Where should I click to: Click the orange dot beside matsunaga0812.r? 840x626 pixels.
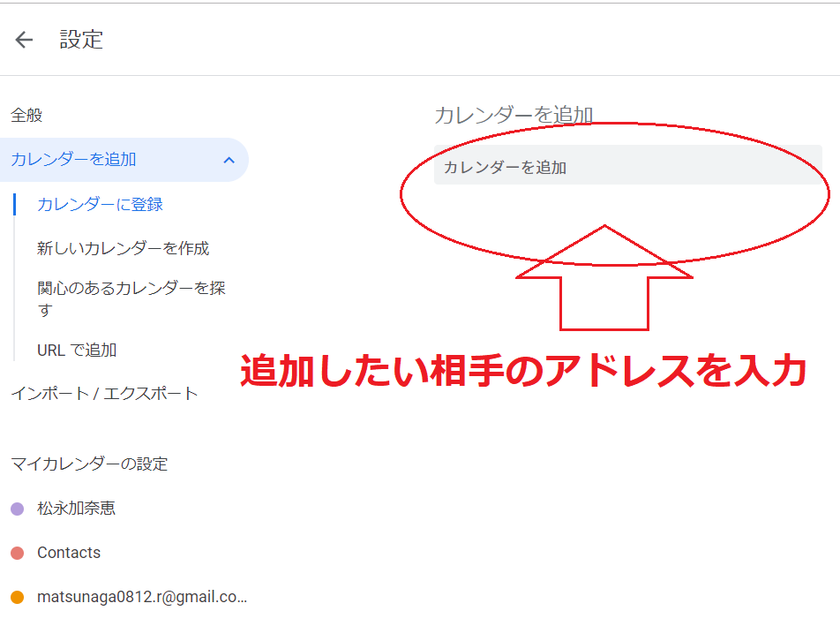(17, 597)
